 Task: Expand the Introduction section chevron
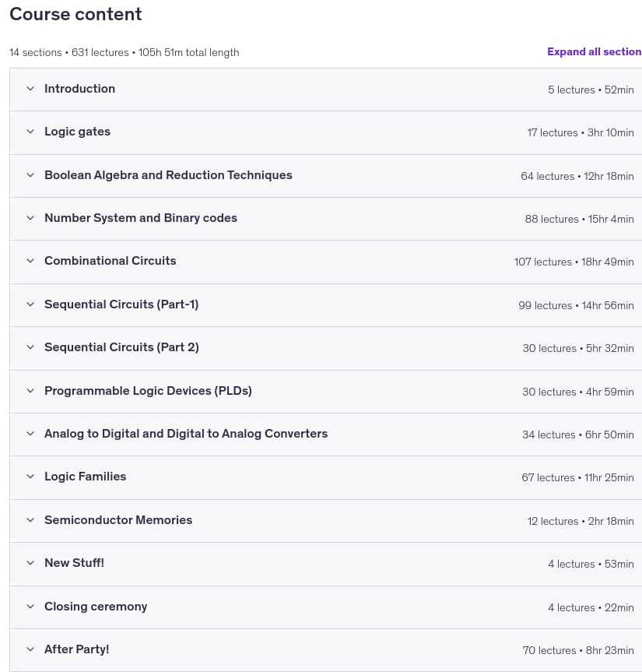[x=30, y=89]
